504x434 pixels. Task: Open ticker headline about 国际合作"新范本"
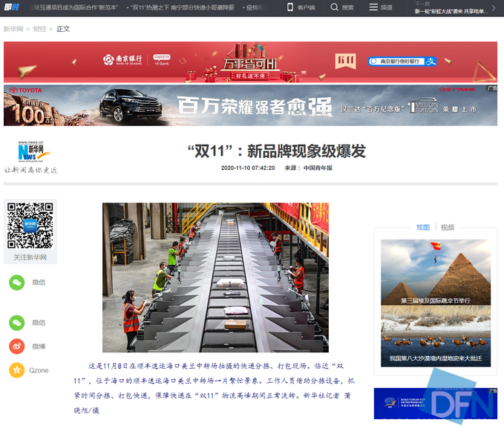point(75,7)
